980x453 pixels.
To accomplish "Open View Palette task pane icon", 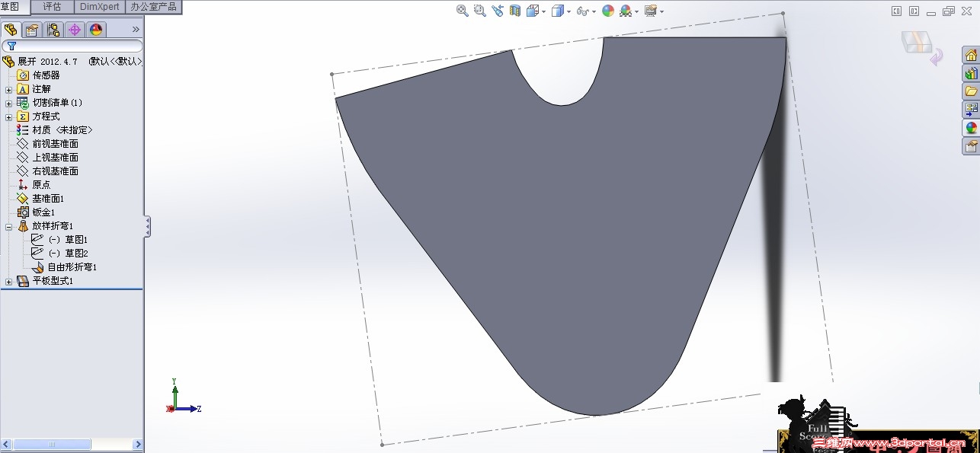I will 971,110.
